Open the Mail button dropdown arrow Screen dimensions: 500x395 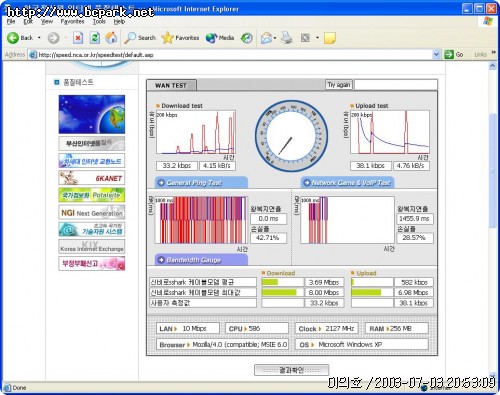pyautogui.click(x=275, y=38)
